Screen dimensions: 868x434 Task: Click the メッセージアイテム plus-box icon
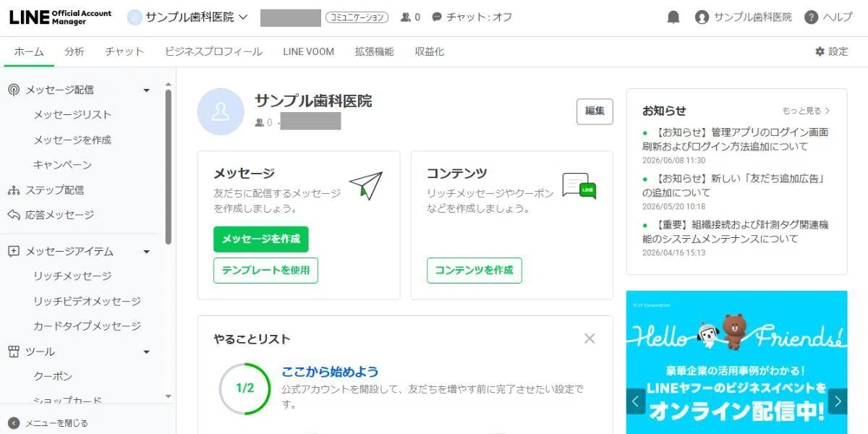click(13, 252)
